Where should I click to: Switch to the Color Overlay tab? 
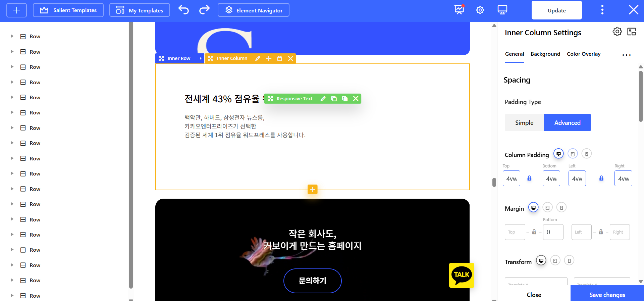click(x=584, y=54)
